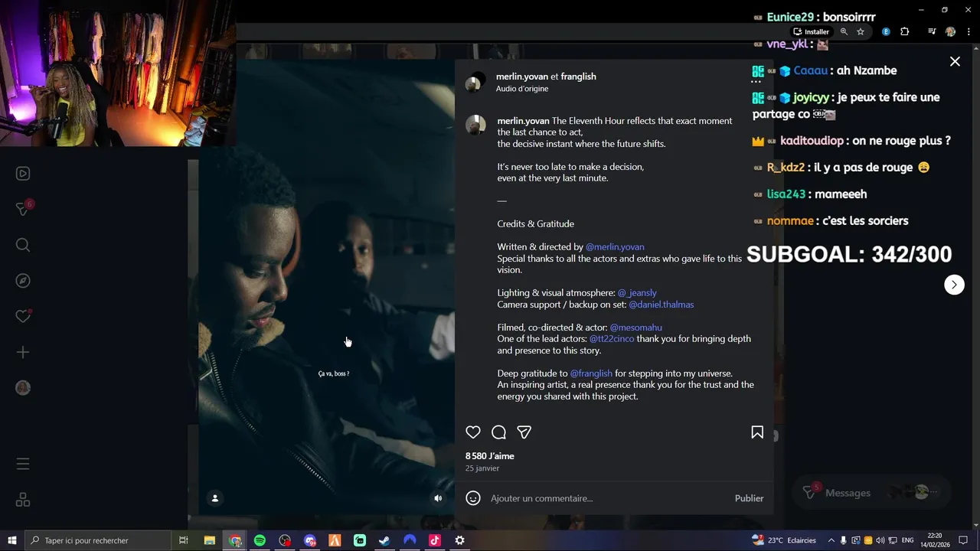Open profile avatar in Instagram sidebar

click(x=23, y=388)
